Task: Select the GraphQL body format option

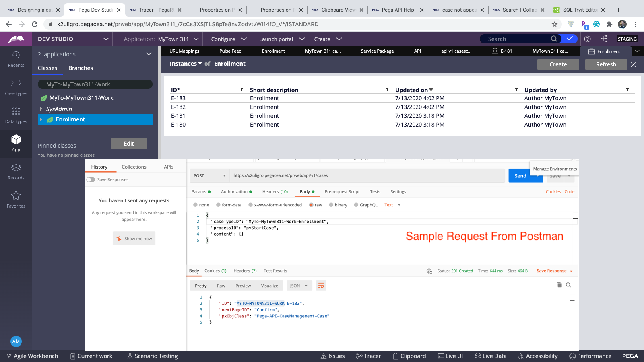Action: tap(365, 205)
